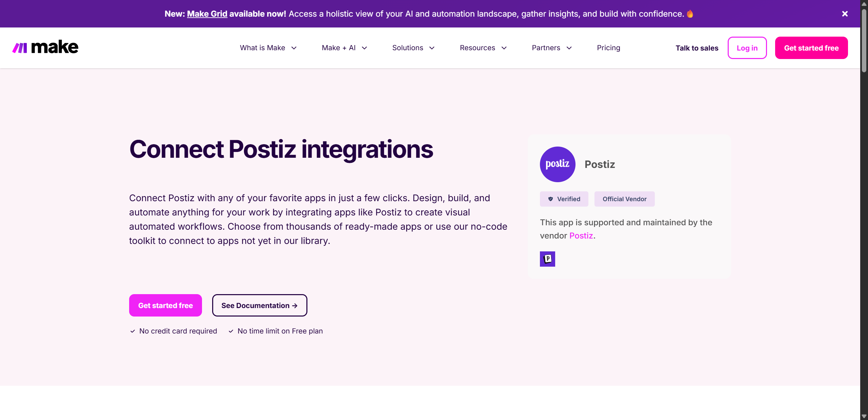Click Talk to sales
Screen dimensions: 868x420
(x=697, y=48)
